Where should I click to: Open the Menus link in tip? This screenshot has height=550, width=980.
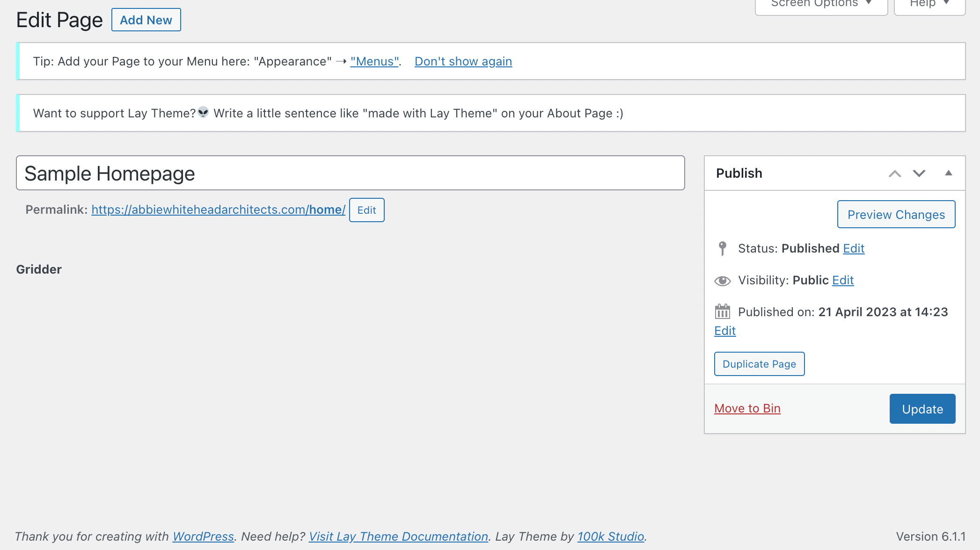click(x=374, y=61)
